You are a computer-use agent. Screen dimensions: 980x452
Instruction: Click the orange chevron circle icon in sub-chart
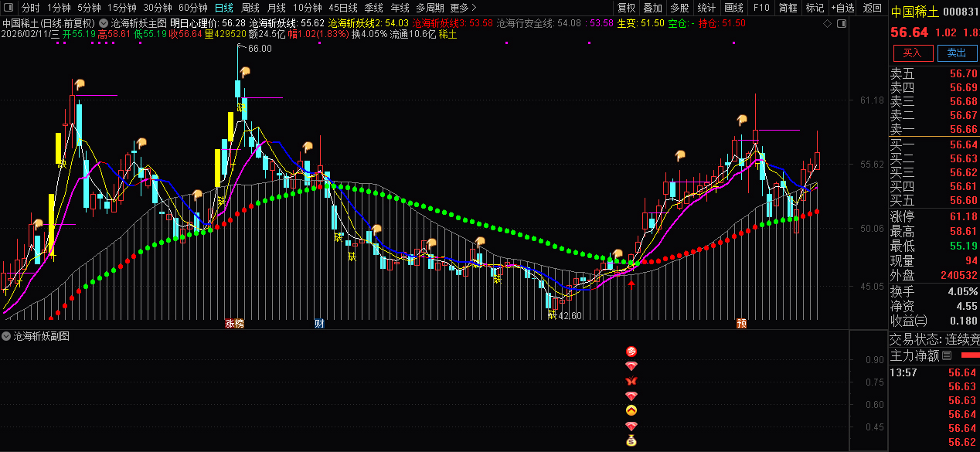click(631, 410)
